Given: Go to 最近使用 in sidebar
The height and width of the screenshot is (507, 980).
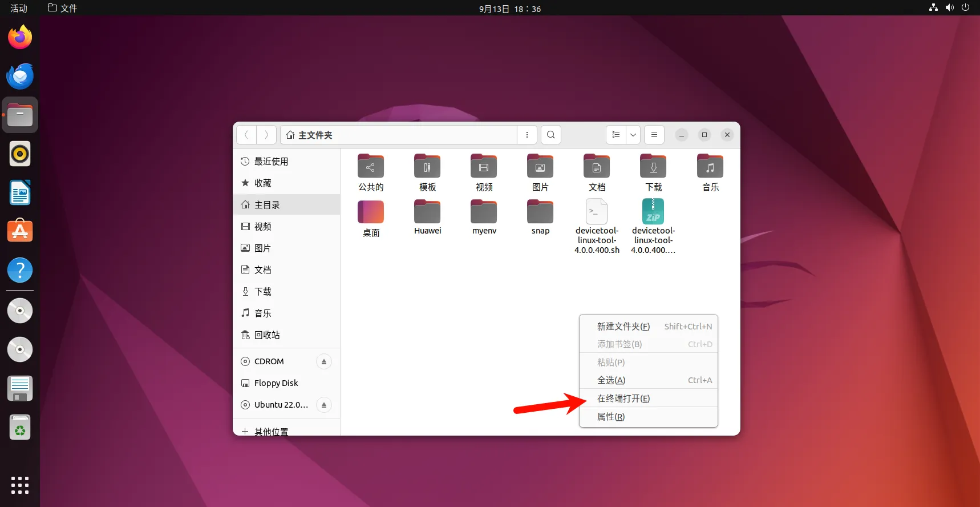Looking at the screenshot, I should (271, 162).
